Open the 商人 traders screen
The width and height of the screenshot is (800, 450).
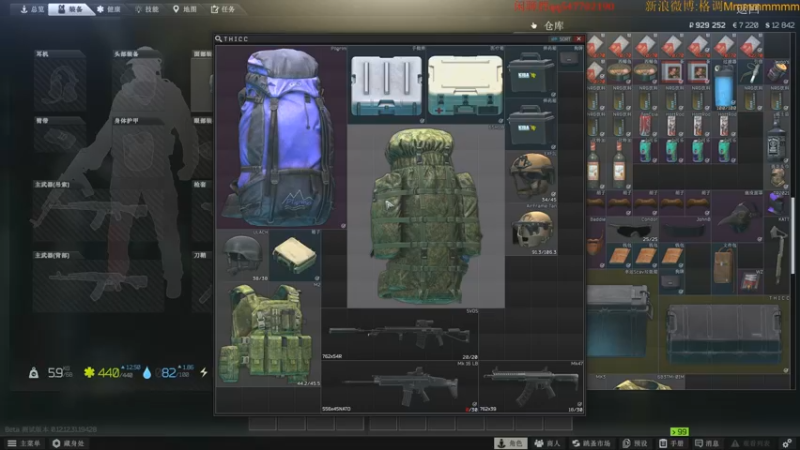point(547,443)
